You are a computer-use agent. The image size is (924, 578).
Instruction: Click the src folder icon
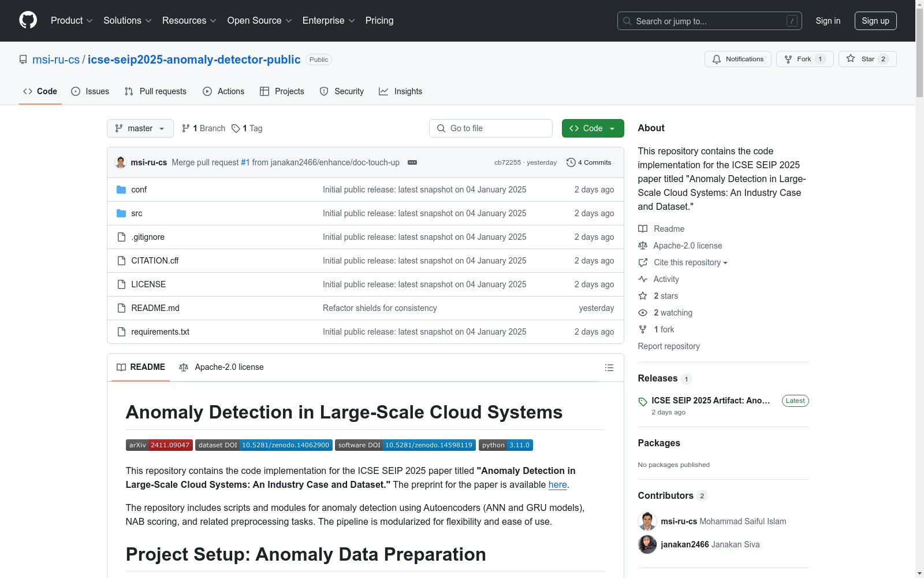121,213
